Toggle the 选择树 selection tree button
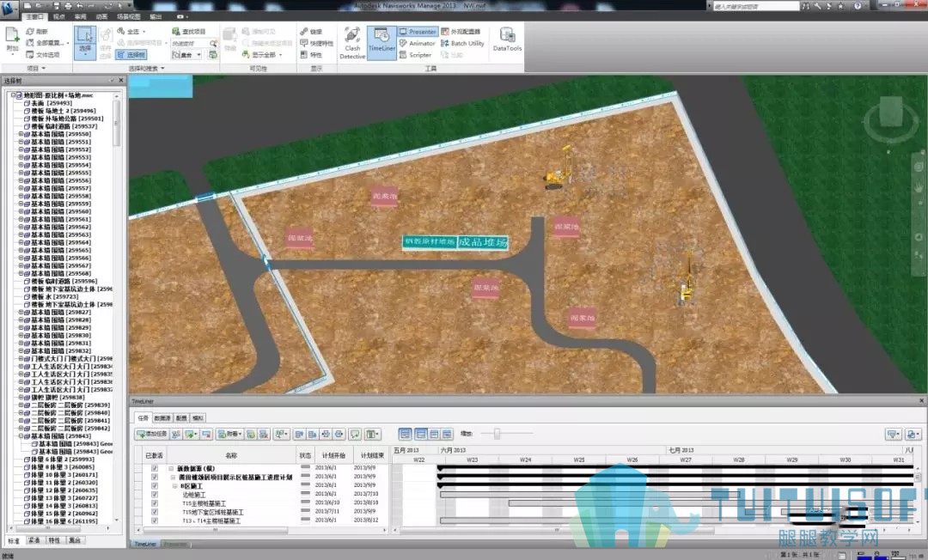The height and width of the screenshot is (560, 928). click(x=131, y=55)
